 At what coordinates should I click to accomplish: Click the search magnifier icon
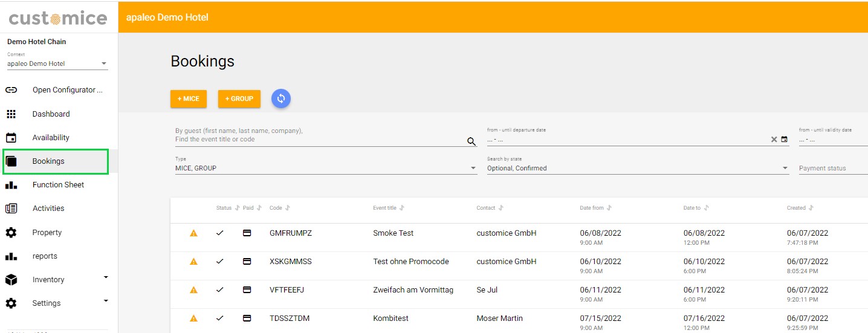point(471,141)
